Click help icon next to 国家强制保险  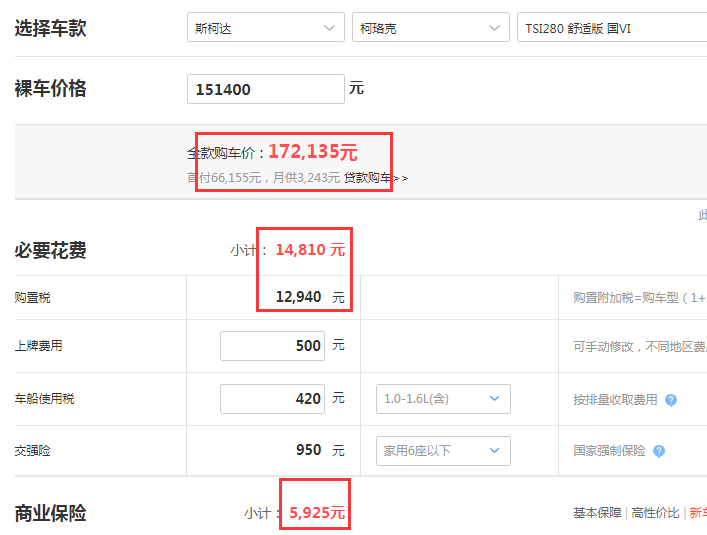coord(659,451)
